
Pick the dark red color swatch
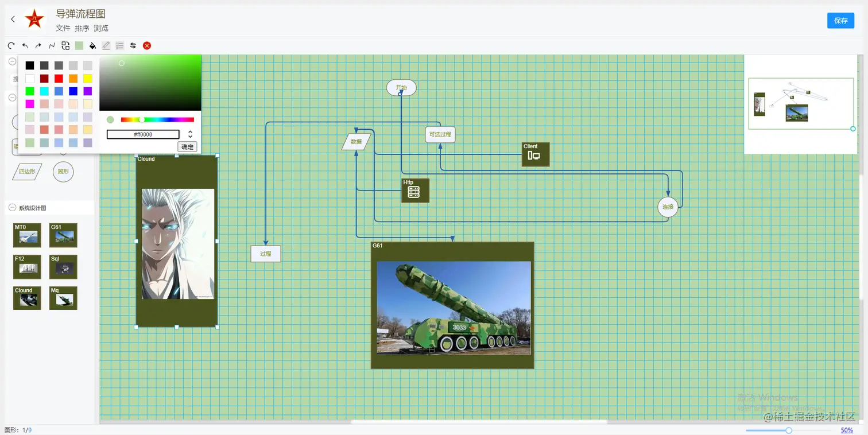(44, 78)
